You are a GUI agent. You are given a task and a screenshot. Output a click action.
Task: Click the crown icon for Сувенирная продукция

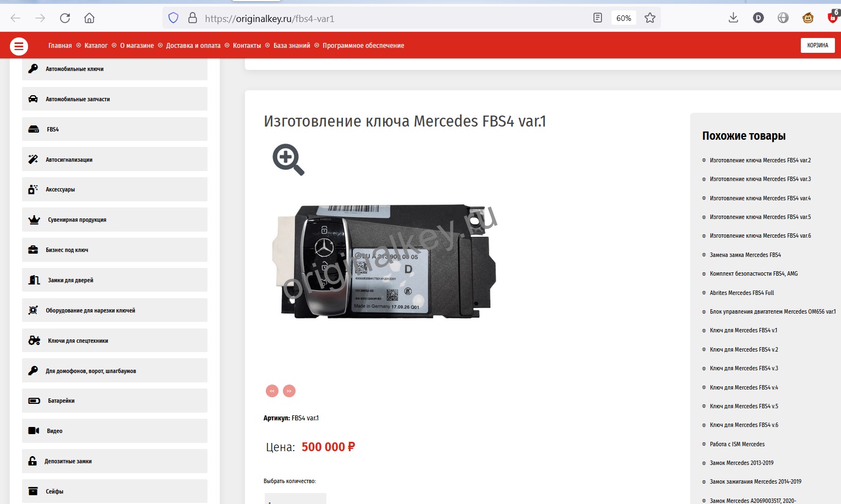coord(34,220)
